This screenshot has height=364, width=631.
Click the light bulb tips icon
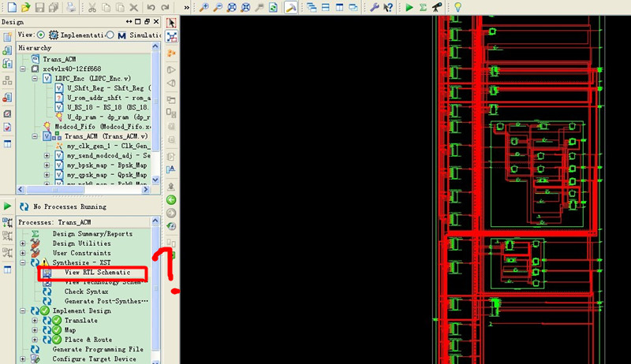[x=457, y=7]
